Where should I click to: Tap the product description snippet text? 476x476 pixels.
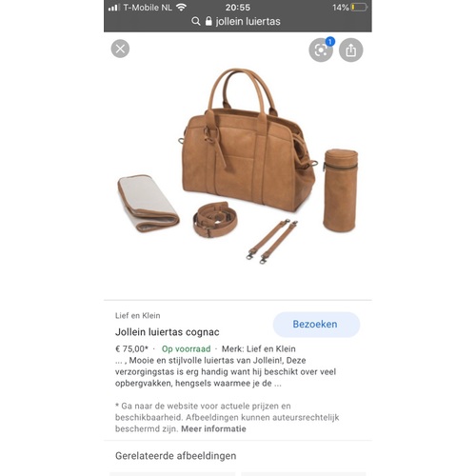point(226,371)
